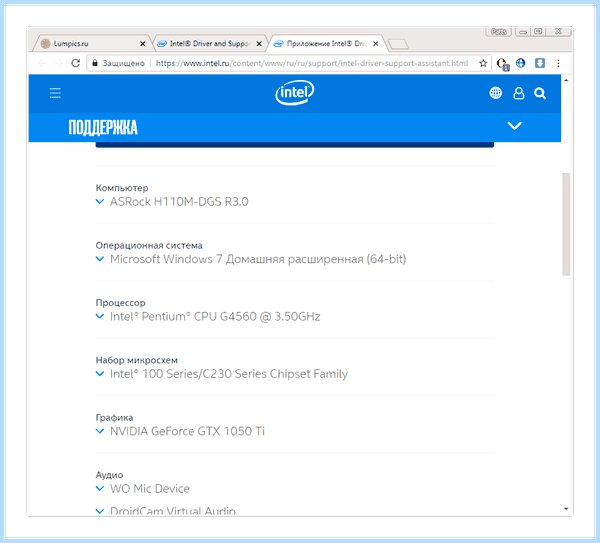This screenshot has width=600, height=543.
Task: Expand the Поддержка section dropdown
Action: (514, 126)
